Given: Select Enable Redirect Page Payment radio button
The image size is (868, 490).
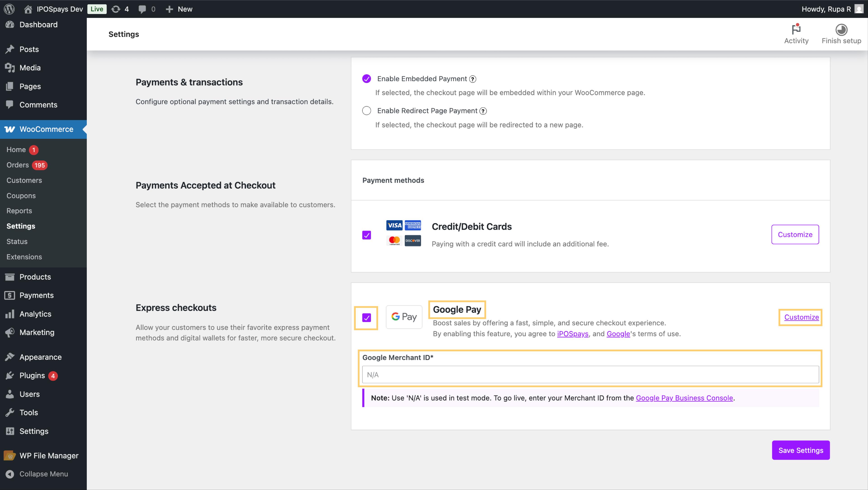Looking at the screenshot, I should pos(366,111).
